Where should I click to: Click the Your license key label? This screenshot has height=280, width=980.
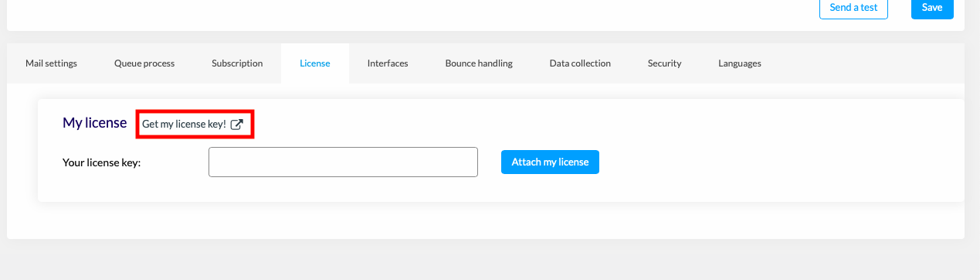coord(101,162)
